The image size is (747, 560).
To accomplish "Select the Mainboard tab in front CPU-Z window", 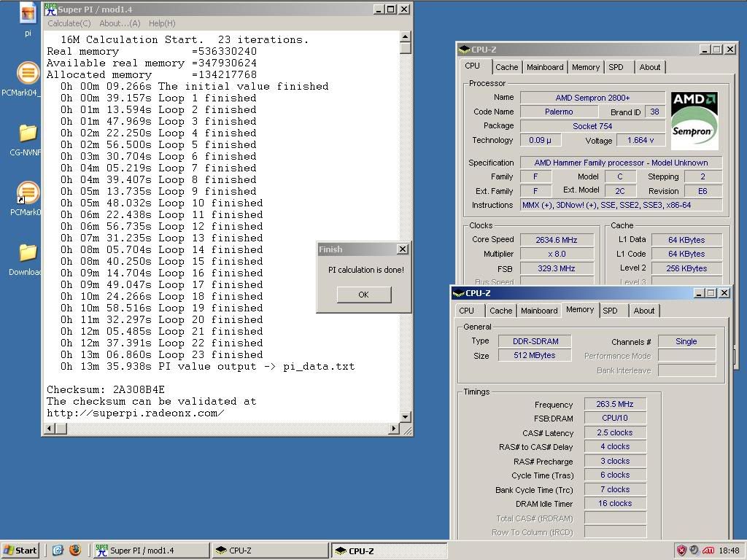I will point(539,311).
